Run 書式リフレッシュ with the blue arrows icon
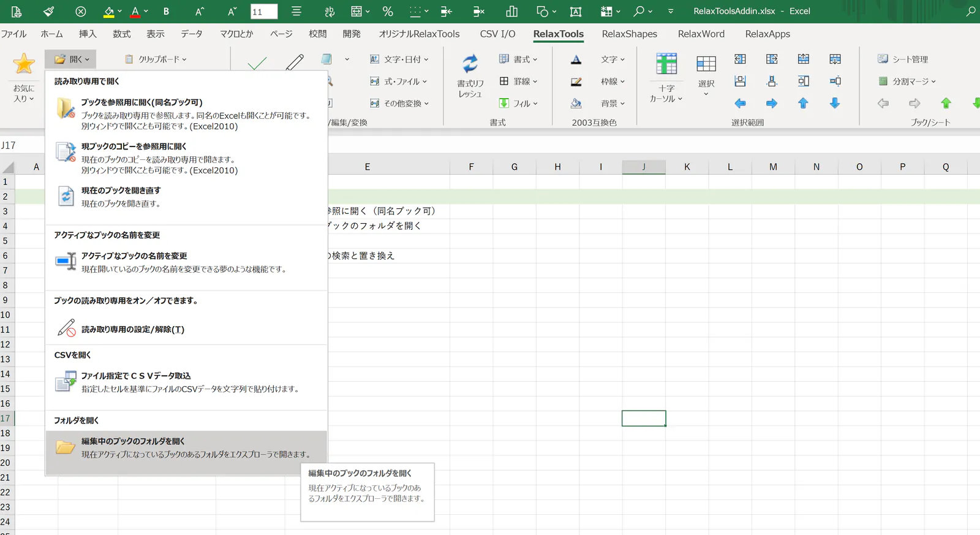 [x=470, y=63]
